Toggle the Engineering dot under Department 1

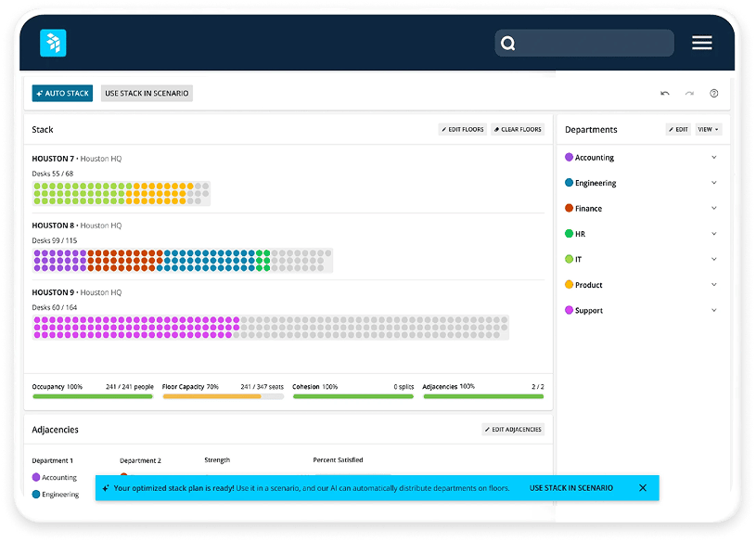tap(38, 494)
